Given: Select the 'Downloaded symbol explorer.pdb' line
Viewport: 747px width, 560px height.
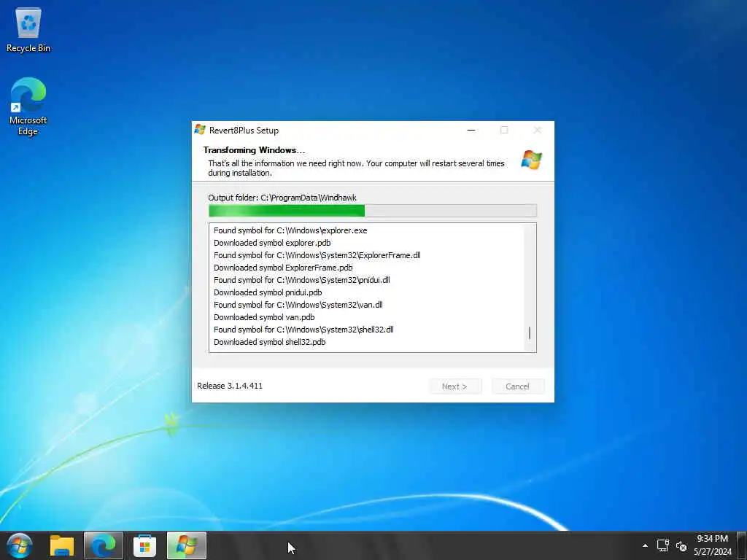Looking at the screenshot, I should [x=272, y=243].
